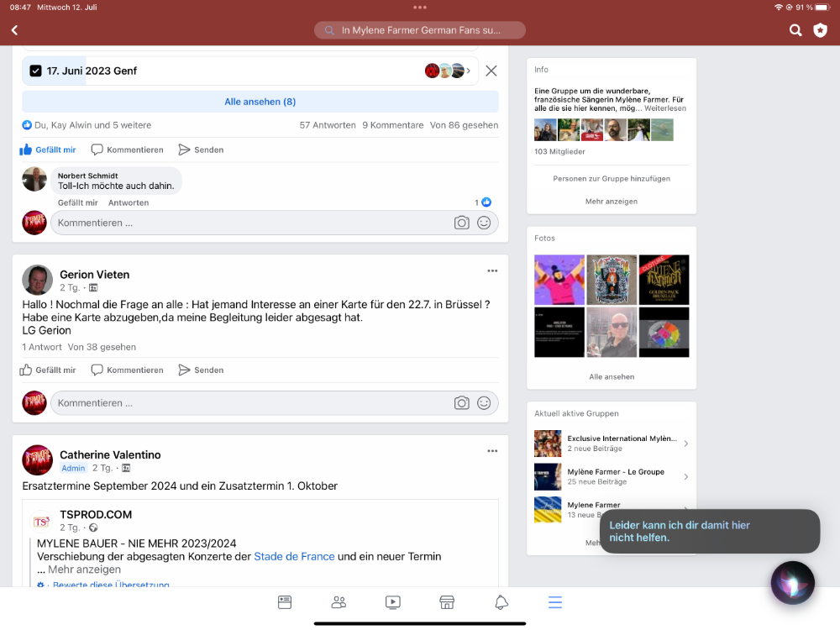Open the search magnifier icon at top right
Image resolution: width=840 pixels, height=630 pixels.
pos(795,30)
